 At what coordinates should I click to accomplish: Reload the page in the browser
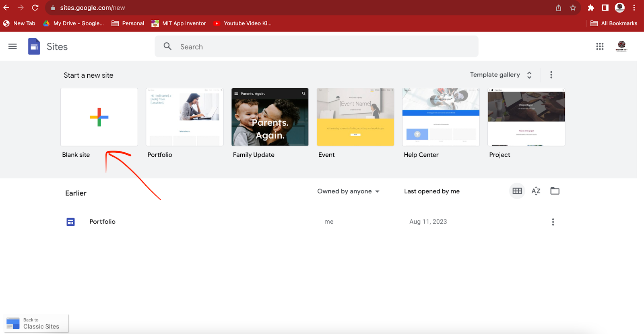pos(35,8)
